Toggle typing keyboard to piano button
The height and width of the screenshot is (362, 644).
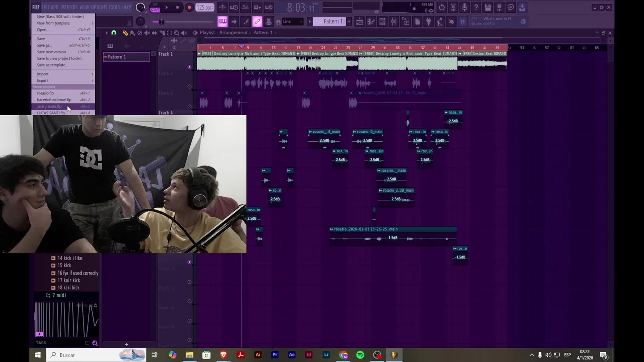coord(223,21)
